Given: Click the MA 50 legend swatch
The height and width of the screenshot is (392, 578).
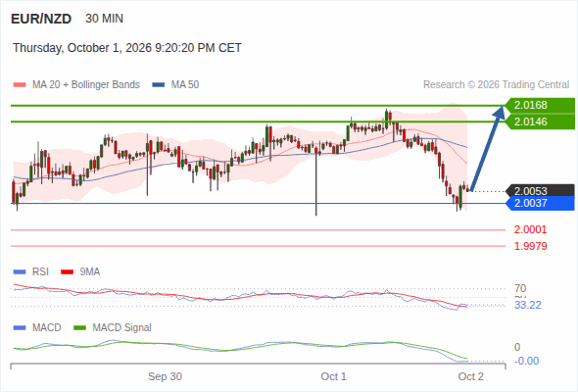Looking at the screenshot, I should pos(159,85).
